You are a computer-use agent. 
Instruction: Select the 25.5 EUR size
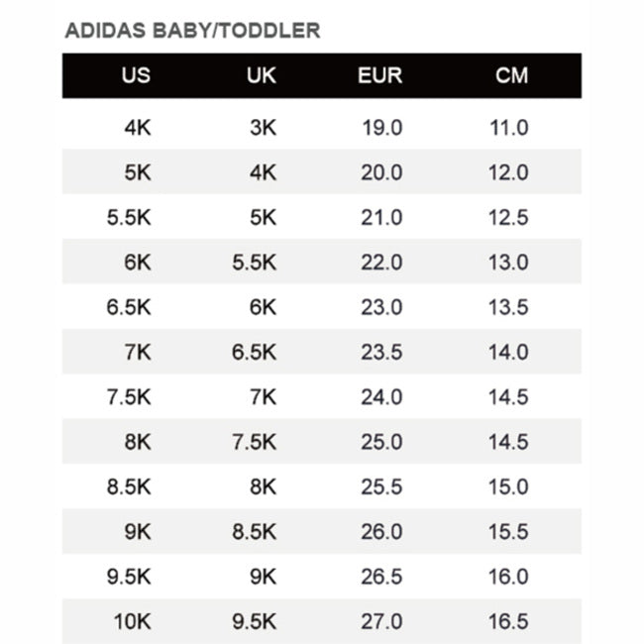[381, 486]
